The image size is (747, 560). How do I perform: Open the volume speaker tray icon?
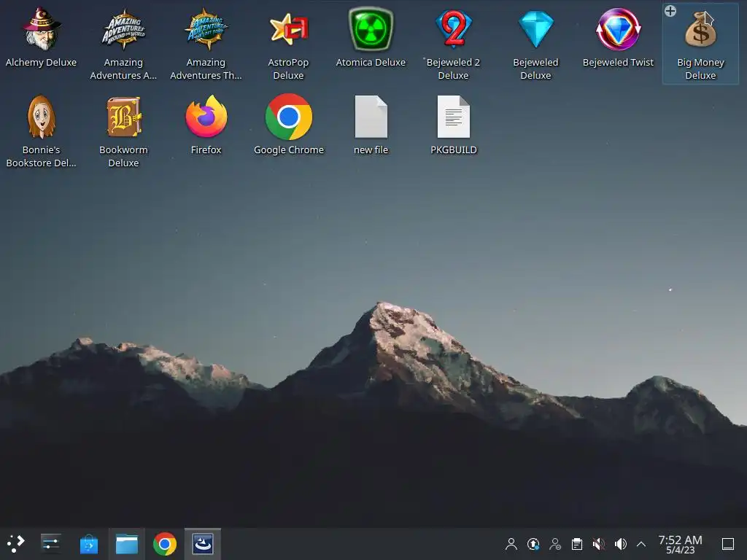click(x=621, y=544)
